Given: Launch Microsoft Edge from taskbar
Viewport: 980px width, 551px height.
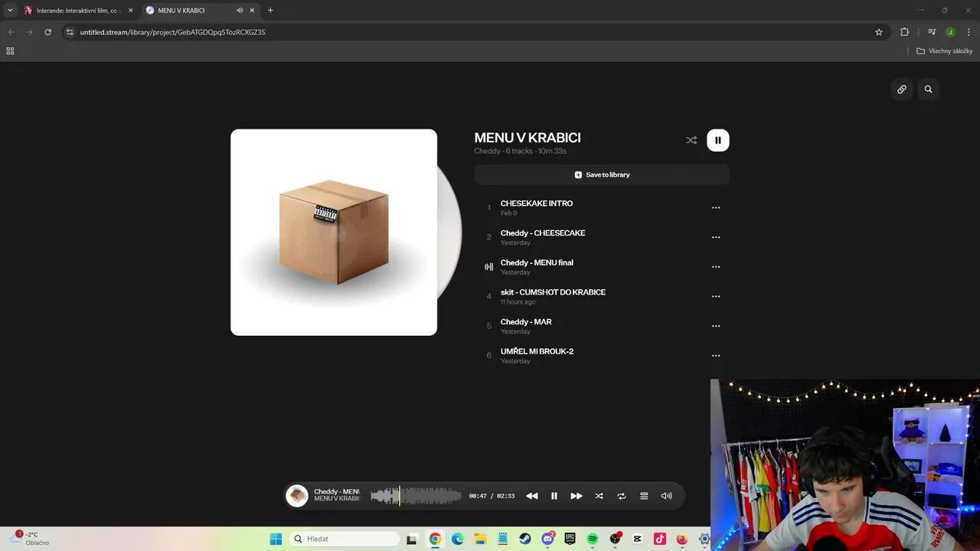Looking at the screenshot, I should pos(458,539).
